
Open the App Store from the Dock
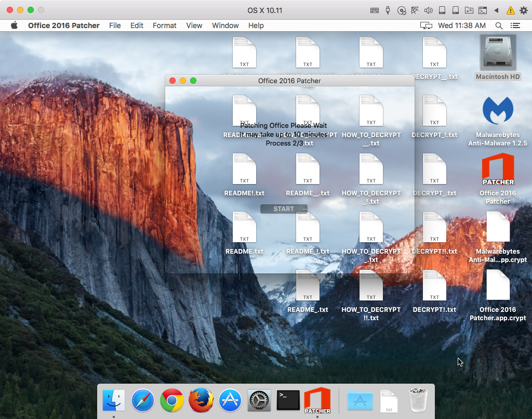pyautogui.click(x=230, y=400)
